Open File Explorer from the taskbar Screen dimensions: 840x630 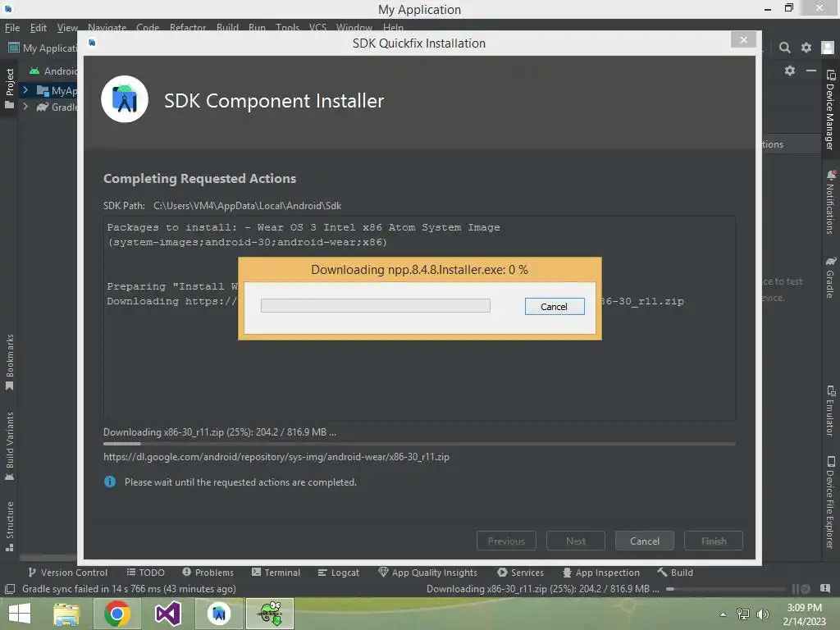(x=66, y=614)
